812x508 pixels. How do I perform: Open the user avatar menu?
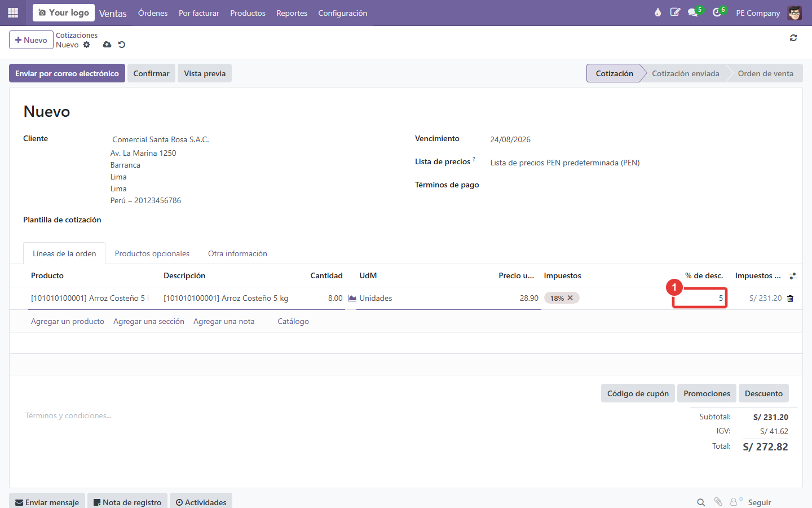click(795, 12)
